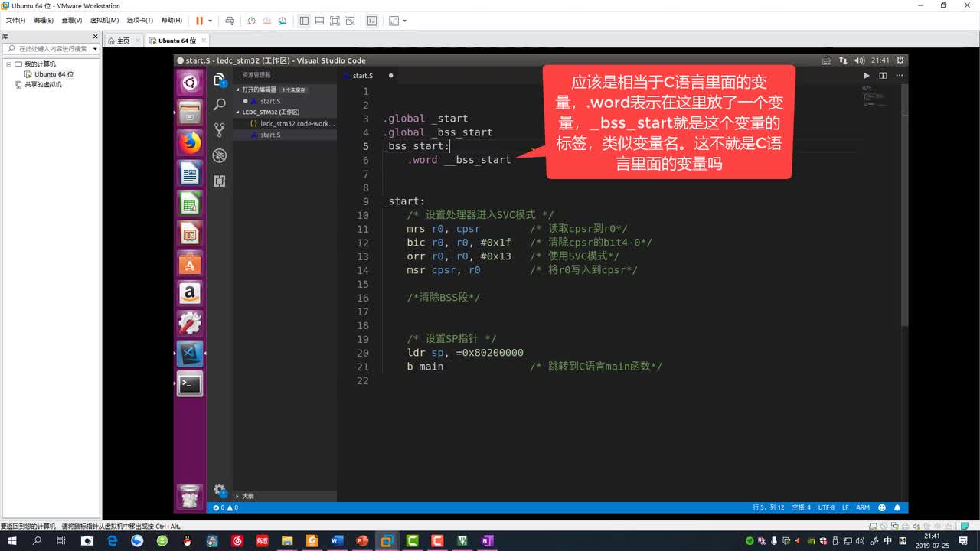Click the library search input field
Image resolution: width=980 pixels, height=551 pixels.
point(49,48)
